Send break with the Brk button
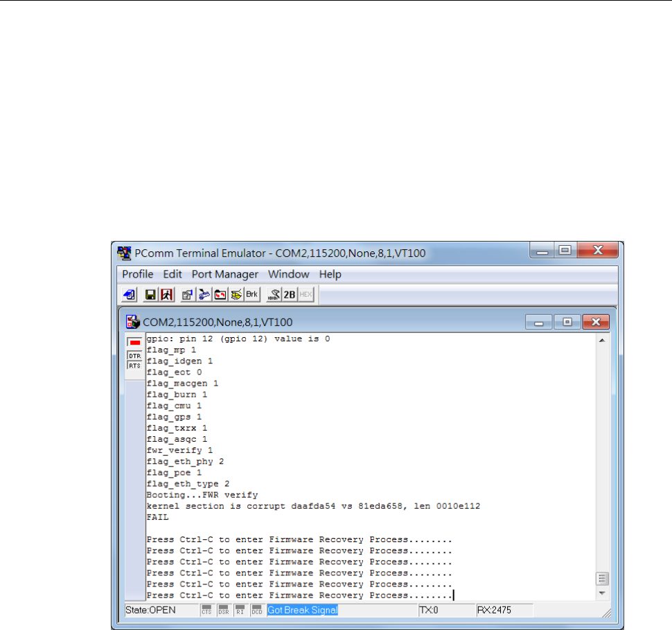 pos(252,295)
